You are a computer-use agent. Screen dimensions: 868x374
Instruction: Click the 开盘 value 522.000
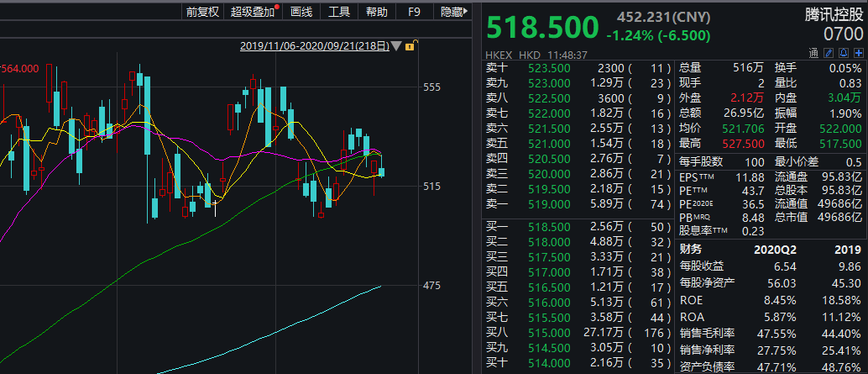839,129
